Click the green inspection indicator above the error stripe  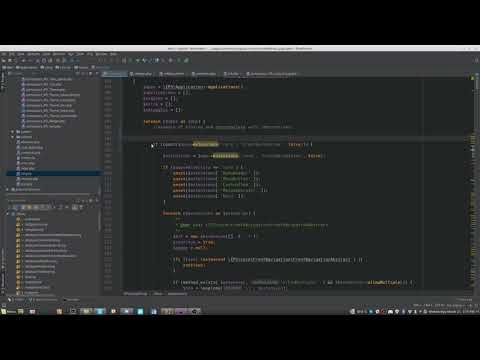[x=472, y=78]
